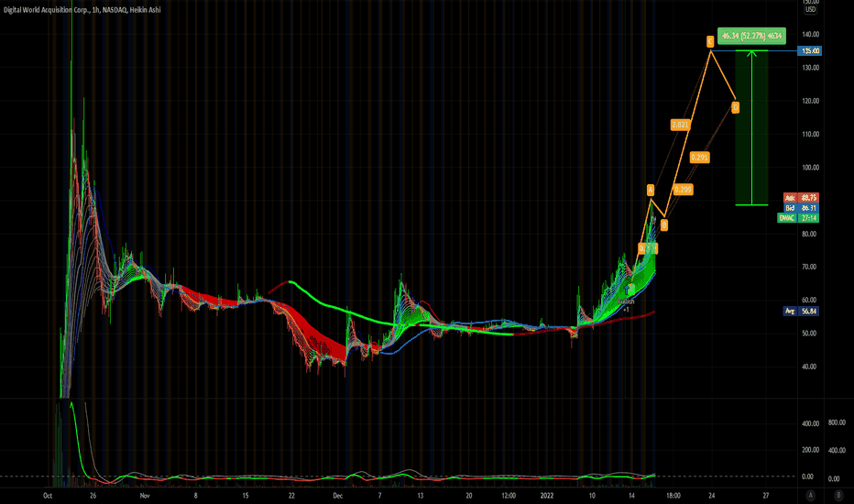Click the 12:00 time axis label

[509, 496]
